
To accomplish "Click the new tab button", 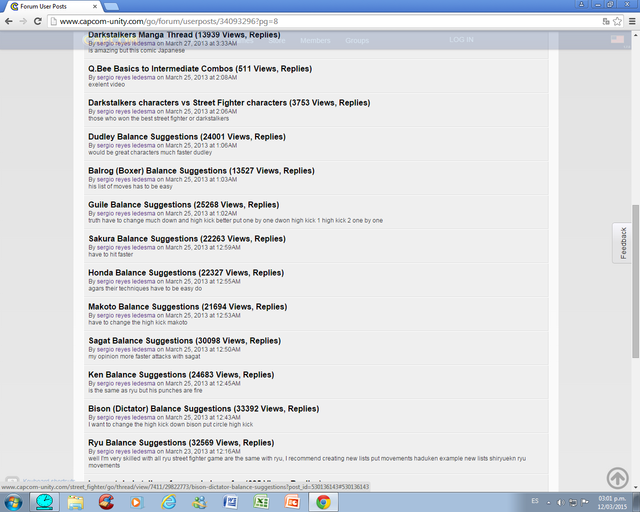I will pyautogui.click(x=111, y=7).
